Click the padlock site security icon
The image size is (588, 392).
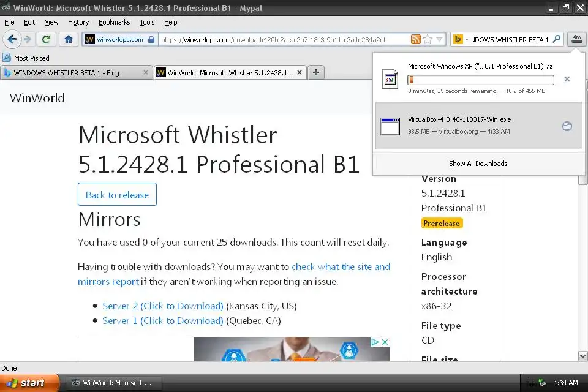coord(151,39)
